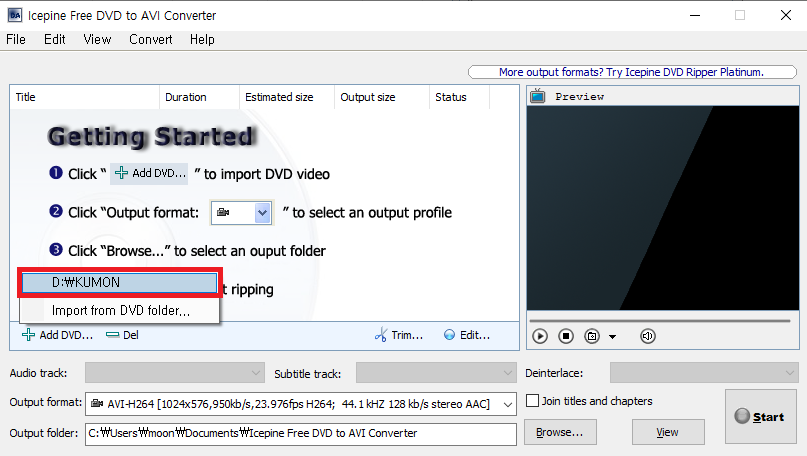Click the Play button in the preview panel
Viewport: 807px width, 456px height.
(539, 336)
